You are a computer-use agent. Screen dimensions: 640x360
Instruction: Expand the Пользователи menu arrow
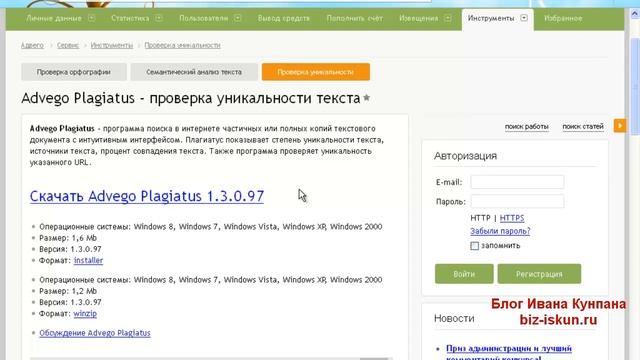[x=238, y=18]
